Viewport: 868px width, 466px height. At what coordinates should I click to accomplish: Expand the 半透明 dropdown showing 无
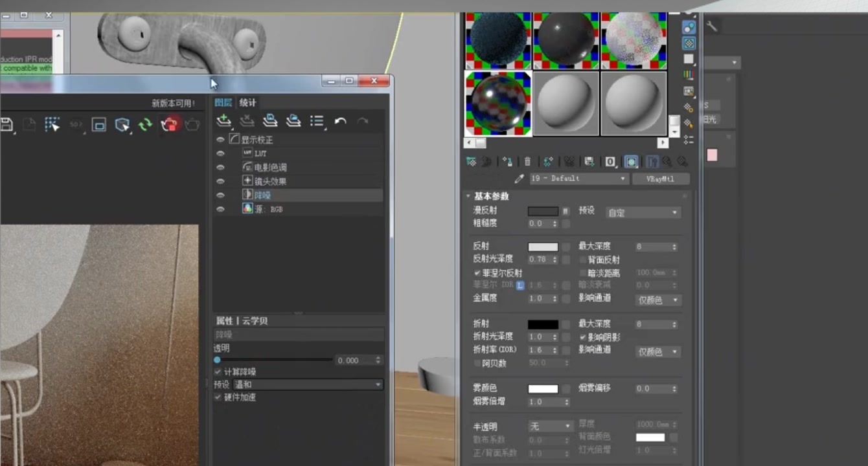point(550,425)
